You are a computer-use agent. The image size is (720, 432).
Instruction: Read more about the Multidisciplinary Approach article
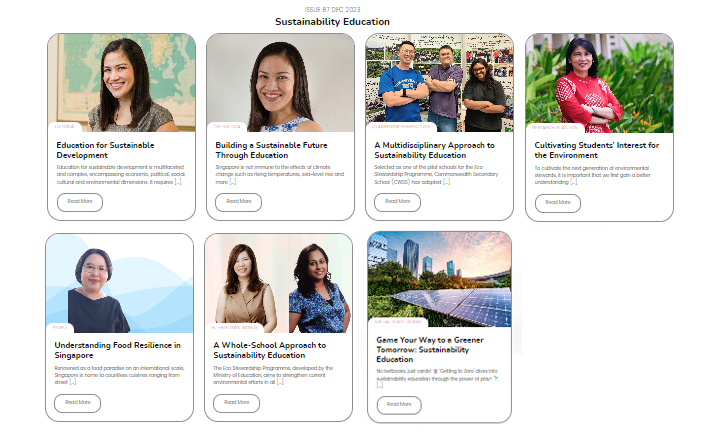point(397,201)
